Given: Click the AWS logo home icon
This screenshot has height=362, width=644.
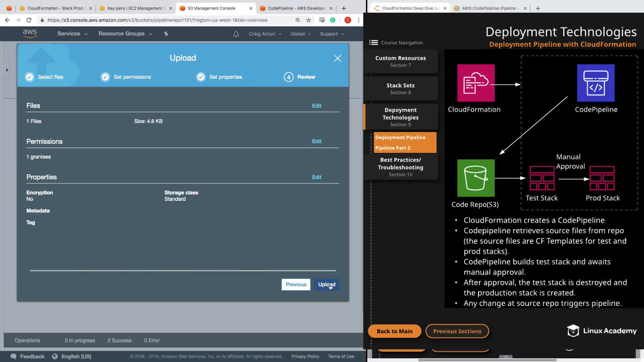Looking at the screenshot, I should click(x=30, y=34).
